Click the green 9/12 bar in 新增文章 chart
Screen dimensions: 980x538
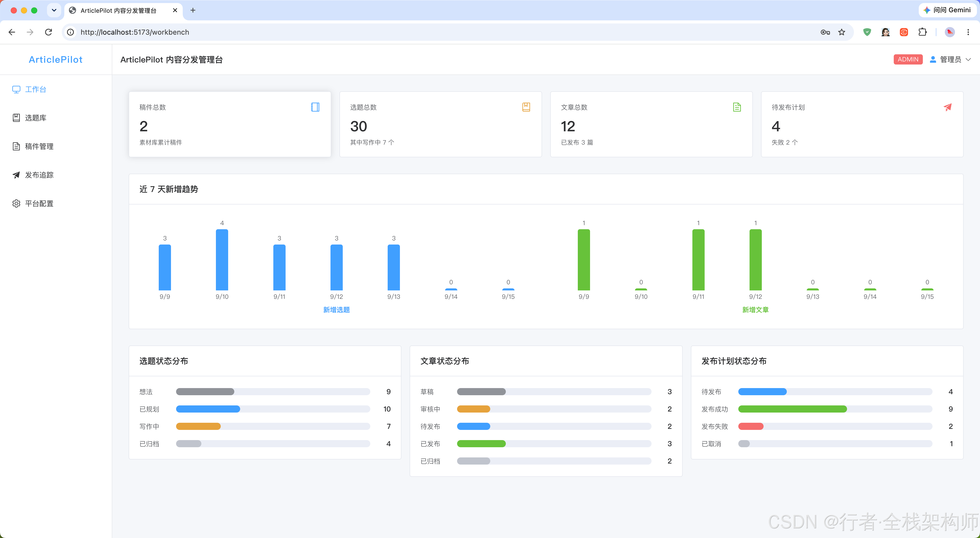pos(755,260)
